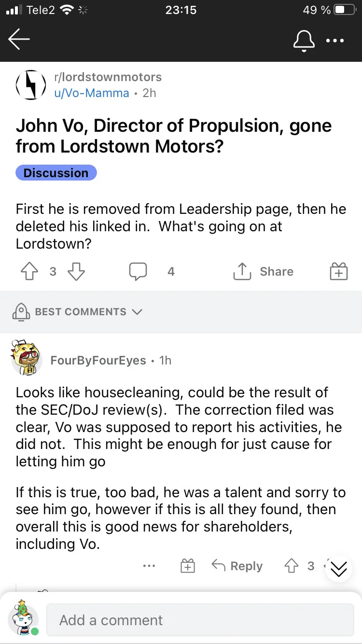The width and height of the screenshot is (362, 644).
Task: Share the post via Share button
Action: pos(263,272)
